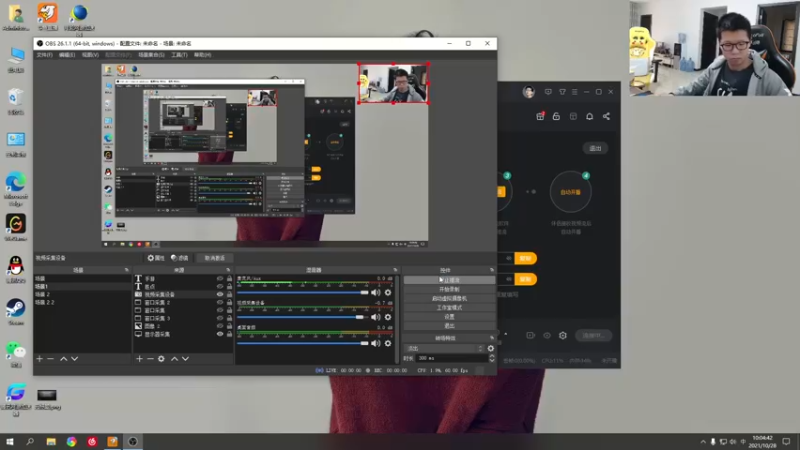The image size is (800, 450).
Task: Remove the selected source with the minus icon
Action: point(150,359)
